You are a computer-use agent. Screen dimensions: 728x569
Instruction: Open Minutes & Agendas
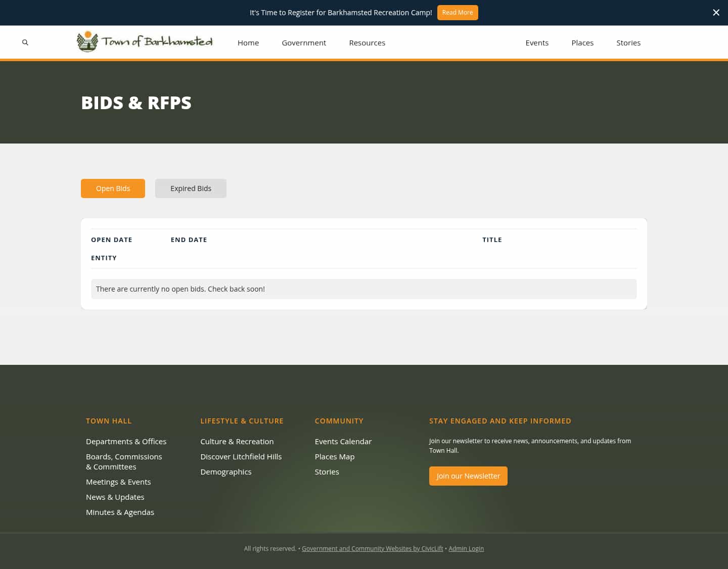coord(120,512)
